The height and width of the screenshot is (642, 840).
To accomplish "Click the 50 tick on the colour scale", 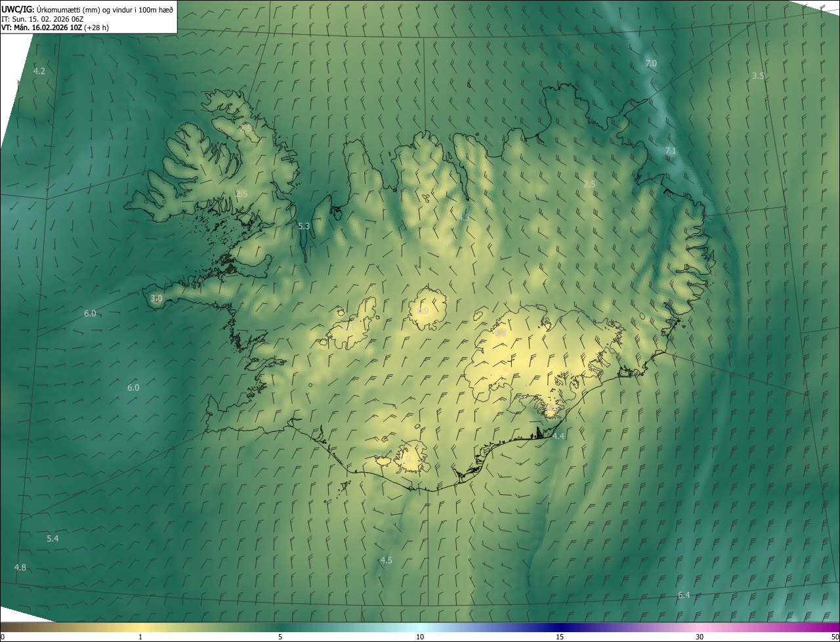I will coord(835,637).
